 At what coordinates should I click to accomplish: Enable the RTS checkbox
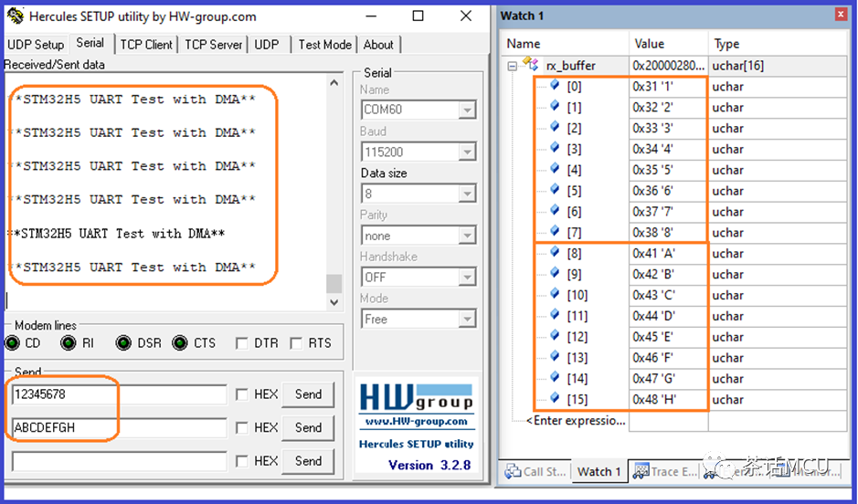pos(296,343)
